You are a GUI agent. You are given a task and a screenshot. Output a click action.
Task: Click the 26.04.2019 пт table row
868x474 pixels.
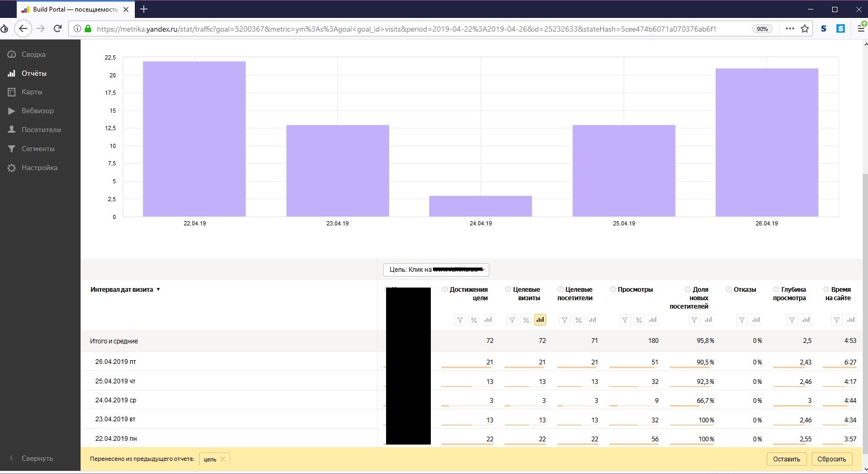coord(471,362)
